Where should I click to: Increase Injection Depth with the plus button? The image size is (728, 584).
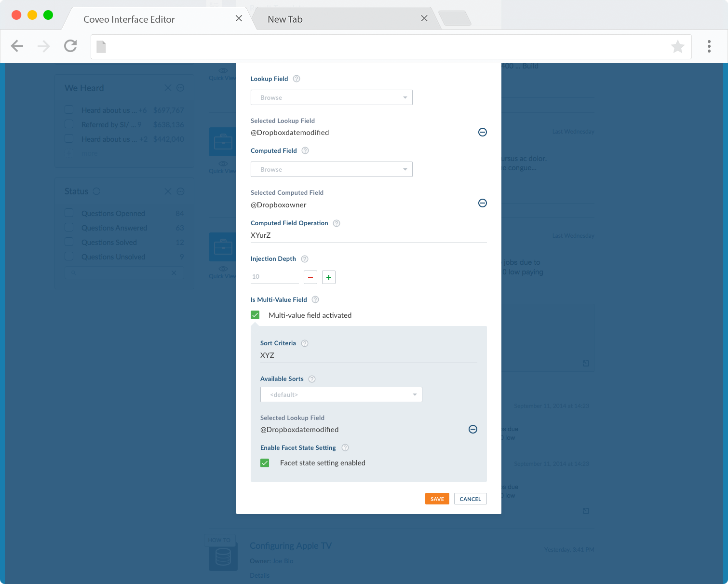point(328,277)
